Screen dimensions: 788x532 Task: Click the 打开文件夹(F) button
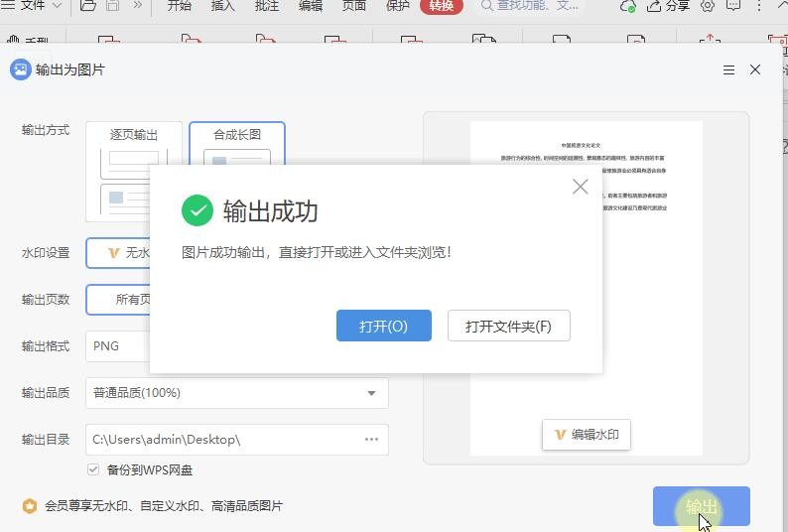tap(508, 326)
